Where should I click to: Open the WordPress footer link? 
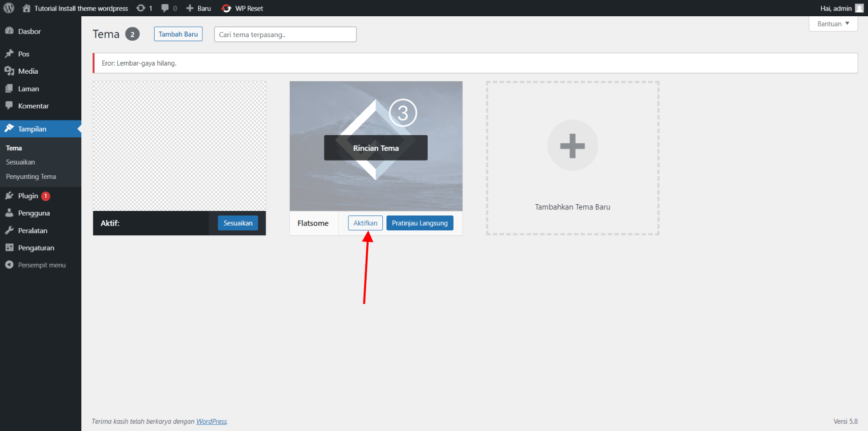tap(212, 421)
